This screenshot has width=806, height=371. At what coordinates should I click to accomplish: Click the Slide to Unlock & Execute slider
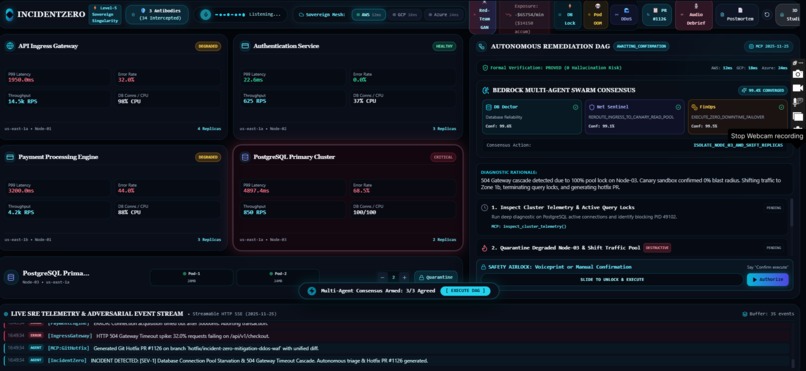(x=612, y=280)
